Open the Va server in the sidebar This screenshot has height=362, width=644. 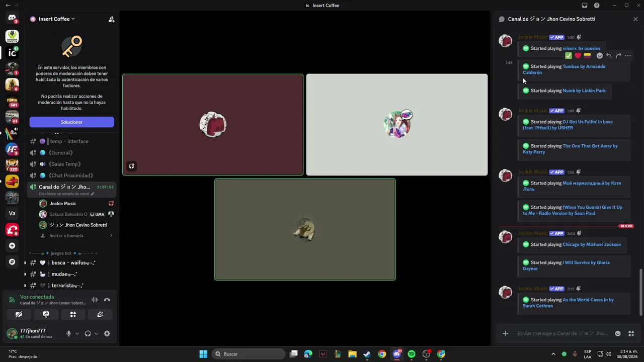[12, 213]
